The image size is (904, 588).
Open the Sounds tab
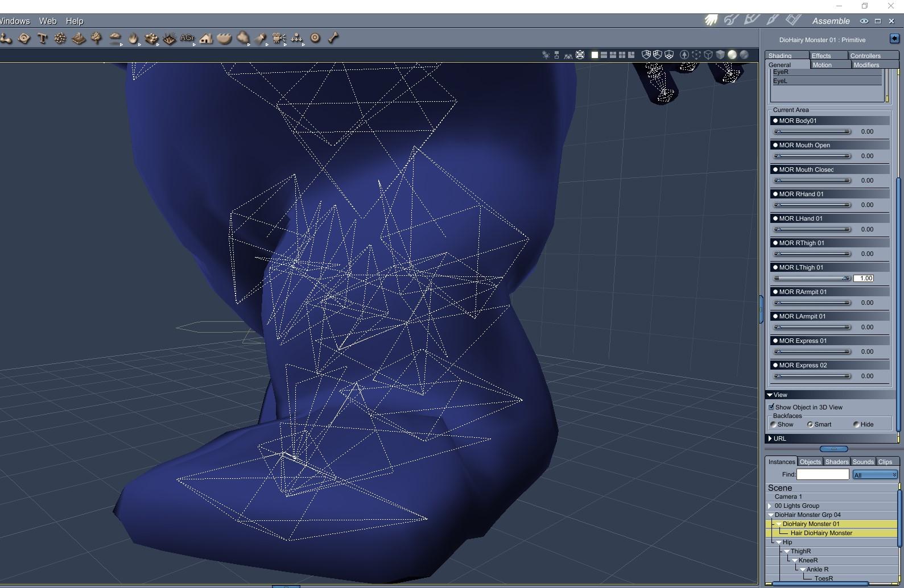pos(863,462)
